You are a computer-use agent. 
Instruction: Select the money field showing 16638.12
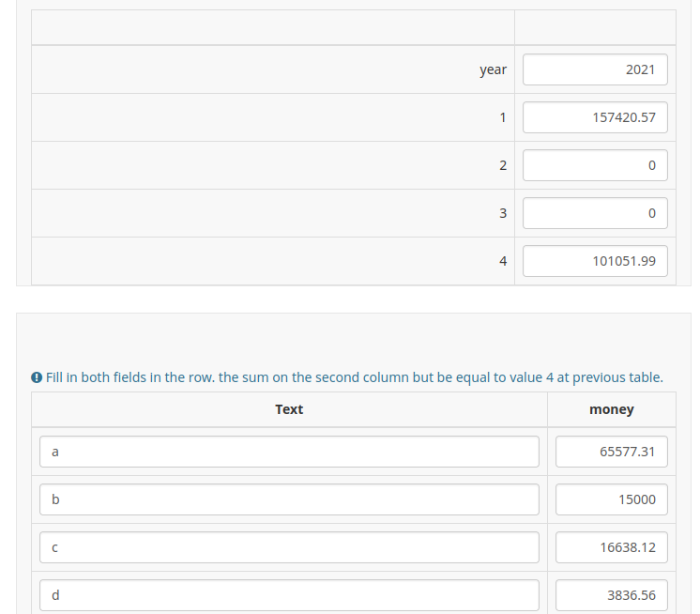[x=611, y=547]
